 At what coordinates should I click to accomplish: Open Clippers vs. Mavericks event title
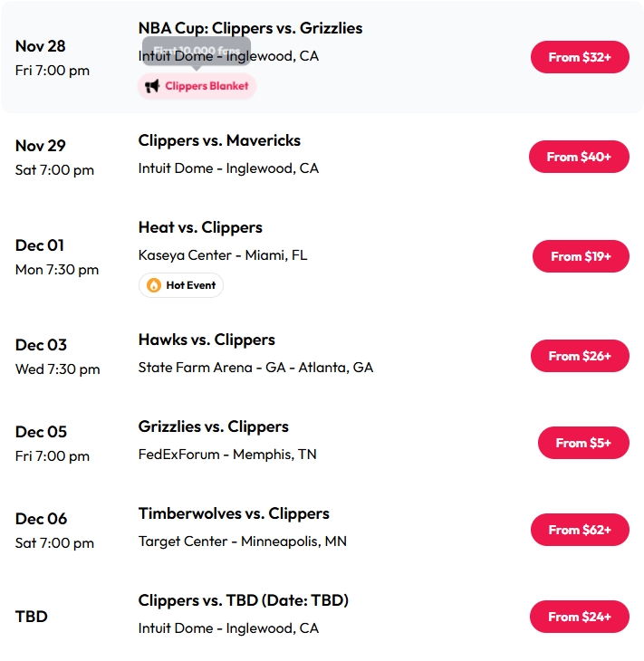point(219,140)
